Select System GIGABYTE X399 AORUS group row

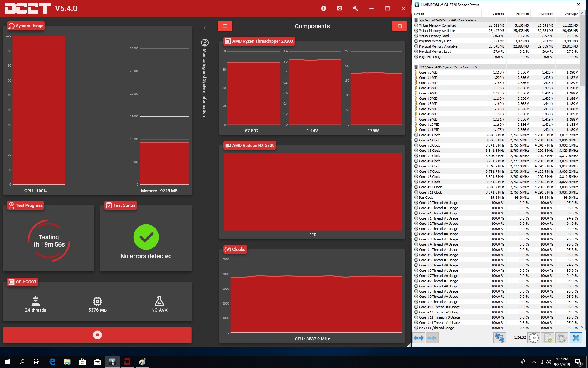496,20
